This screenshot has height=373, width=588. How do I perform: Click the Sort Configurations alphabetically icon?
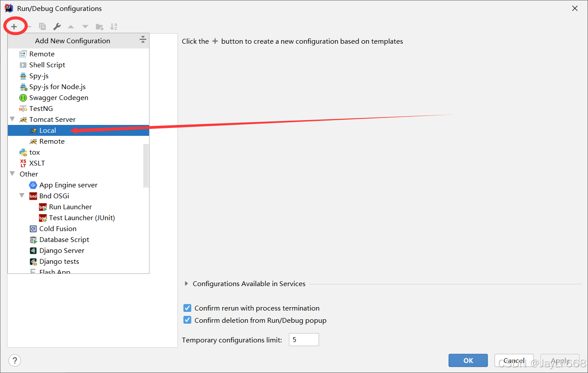click(114, 27)
